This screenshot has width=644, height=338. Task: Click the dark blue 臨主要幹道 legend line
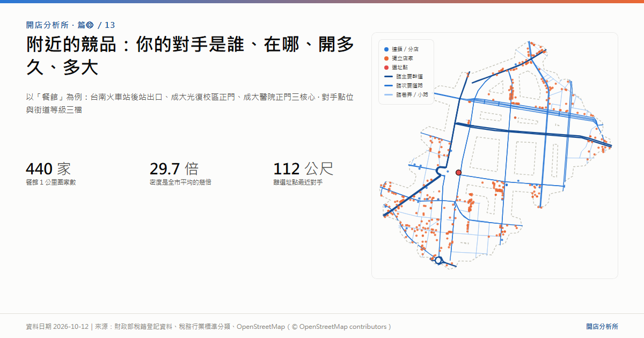[x=389, y=76]
